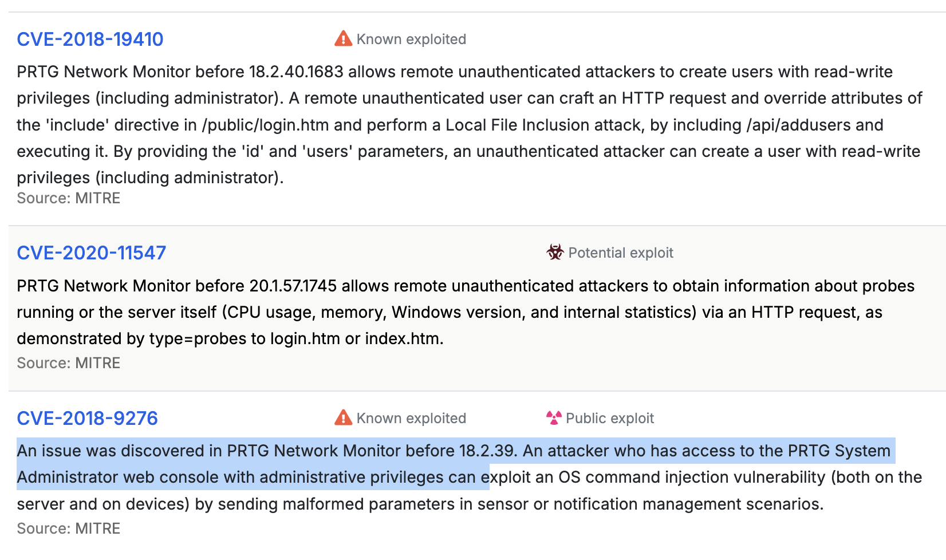Click the Known exploited label for CVE-2018-9276

pyautogui.click(x=411, y=418)
